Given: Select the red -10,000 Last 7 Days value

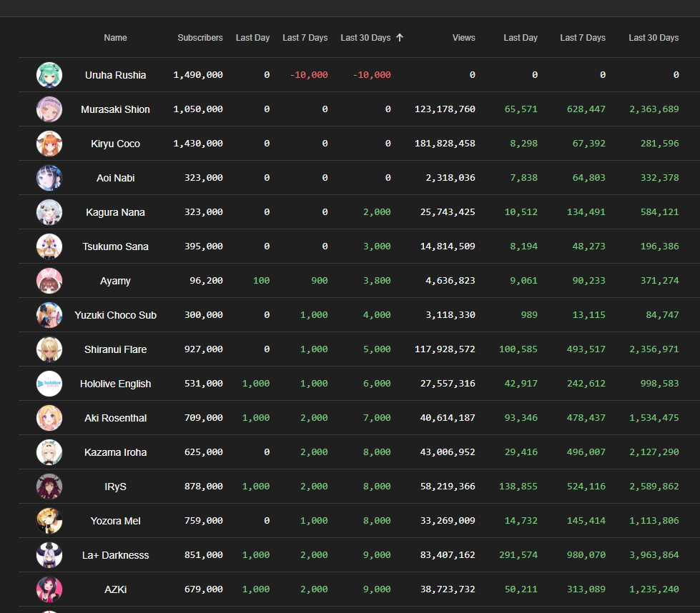Looking at the screenshot, I should point(309,75).
